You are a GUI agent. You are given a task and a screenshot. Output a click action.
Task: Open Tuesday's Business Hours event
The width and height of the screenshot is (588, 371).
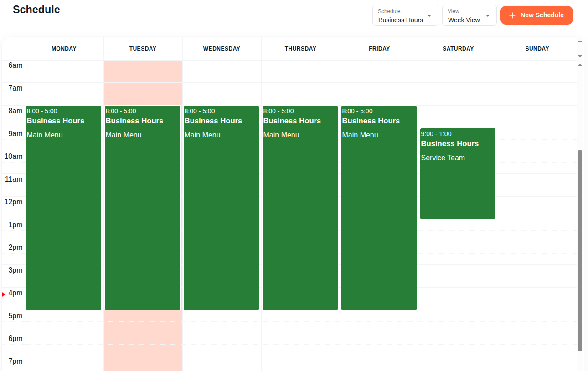pos(142,208)
